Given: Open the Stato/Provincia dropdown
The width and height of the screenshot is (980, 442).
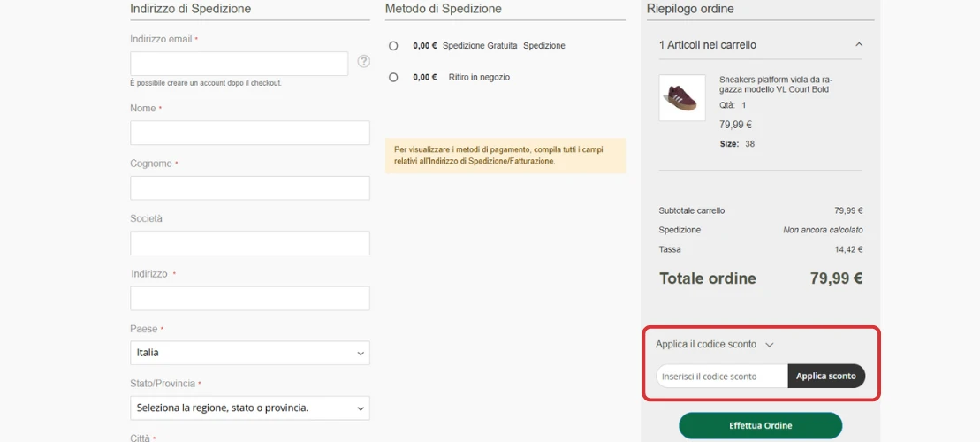Looking at the screenshot, I should click(249, 408).
